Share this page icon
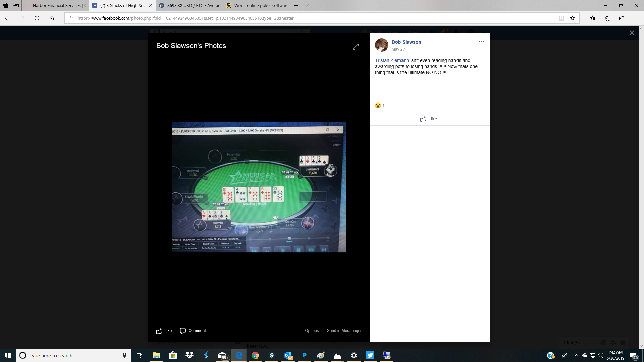The height and width of the screenshot is (362, 644). click(x=622, y=18)
